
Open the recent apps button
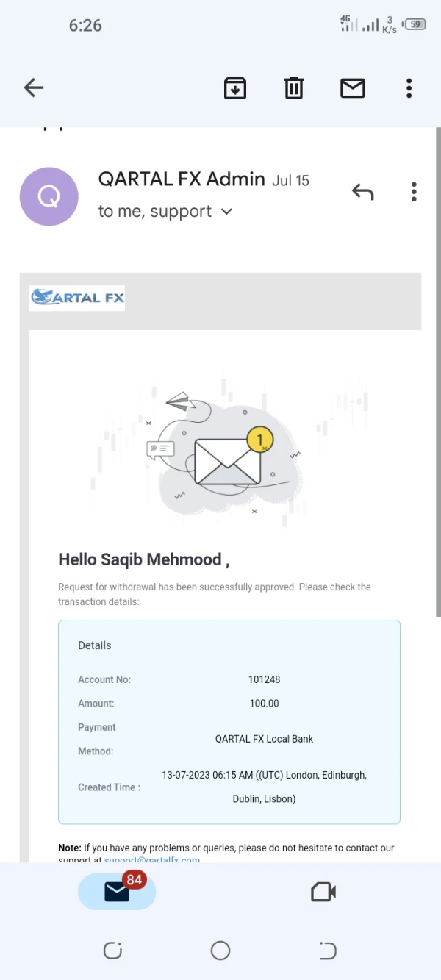112,951
